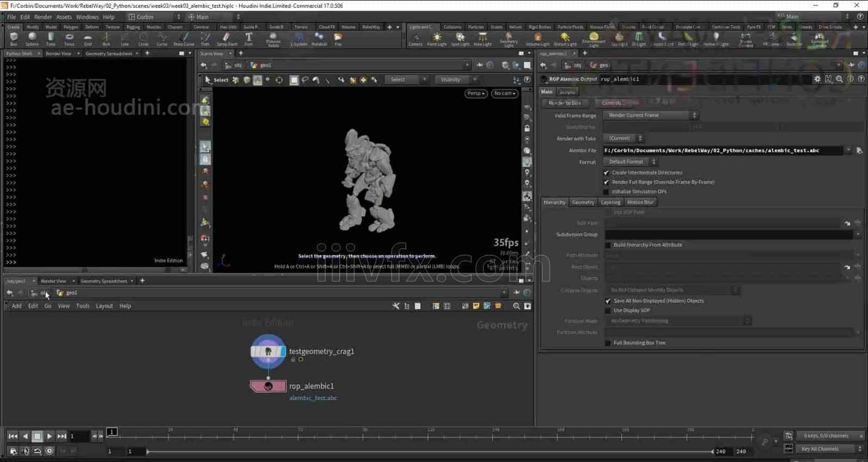Click the Font shelf tool

pyautogui.click(x=249, y=39)
